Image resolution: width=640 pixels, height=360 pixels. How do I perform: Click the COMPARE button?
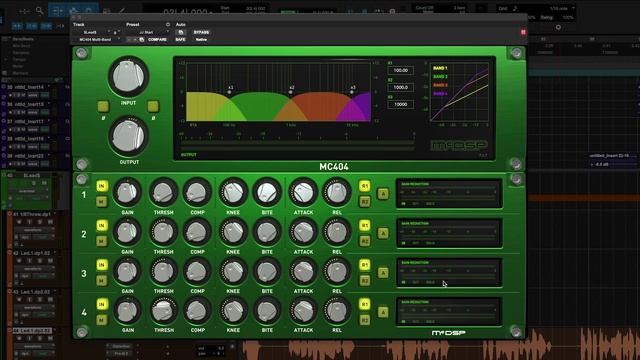pos(157,40)
